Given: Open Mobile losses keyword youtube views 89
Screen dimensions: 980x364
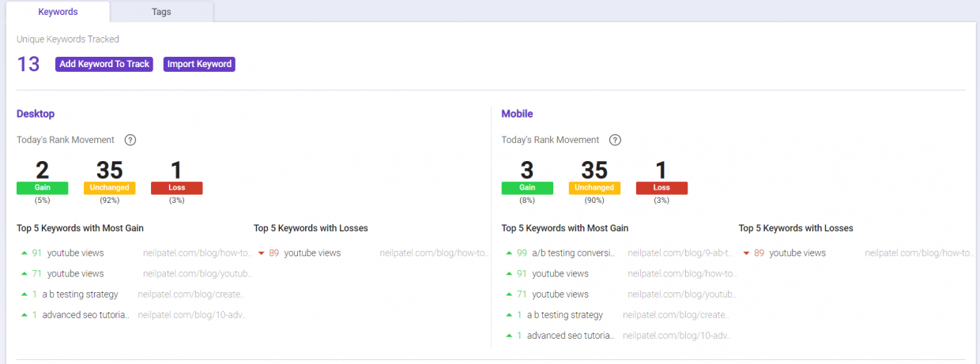Looking at the screenshot, I should click(797, 253).
